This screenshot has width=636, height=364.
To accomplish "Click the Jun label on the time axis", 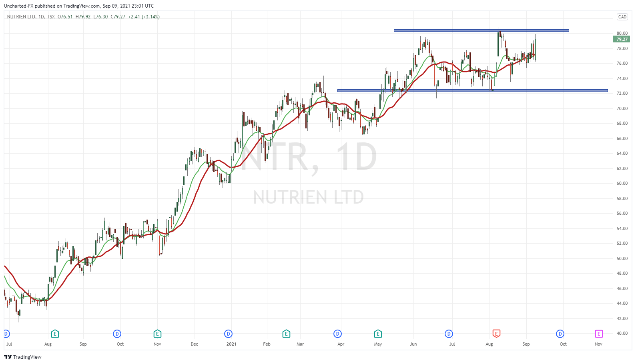I will pos(413,344).
